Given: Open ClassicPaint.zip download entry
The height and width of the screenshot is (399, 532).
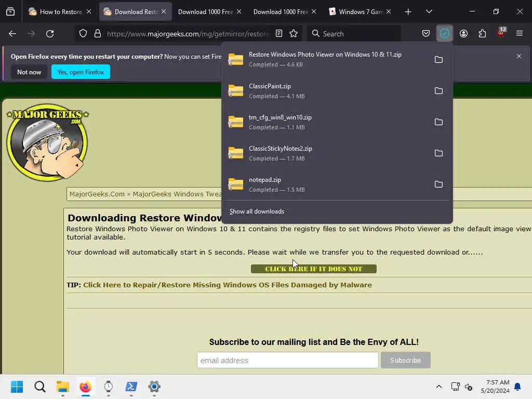Looking at the screenshot, I should [326, 91].
